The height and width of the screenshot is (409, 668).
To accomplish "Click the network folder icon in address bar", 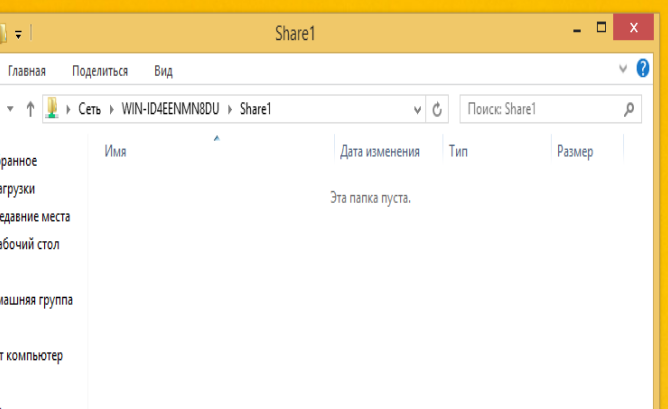I will pyautogui.click(x=52, y=108).
